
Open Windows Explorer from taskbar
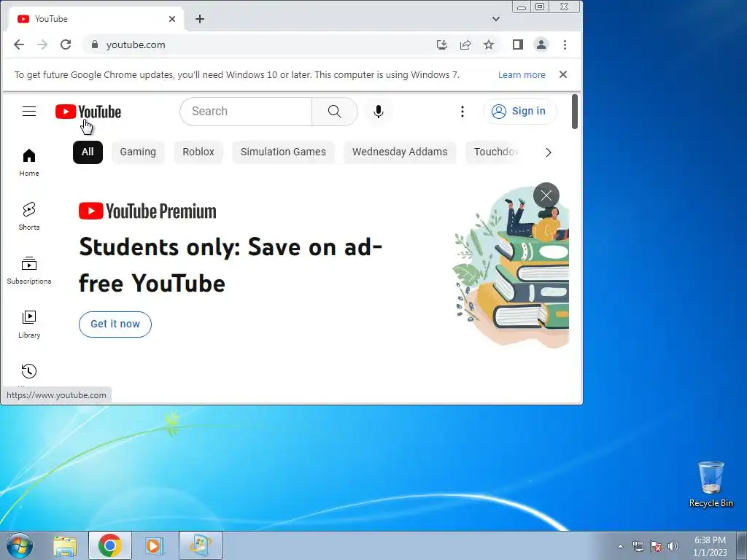pos(65,545)
